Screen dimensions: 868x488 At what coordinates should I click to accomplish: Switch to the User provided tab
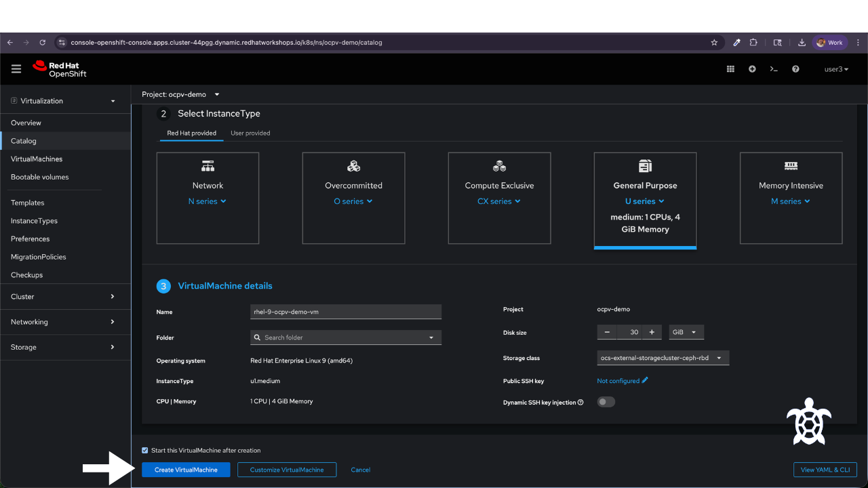250,133
